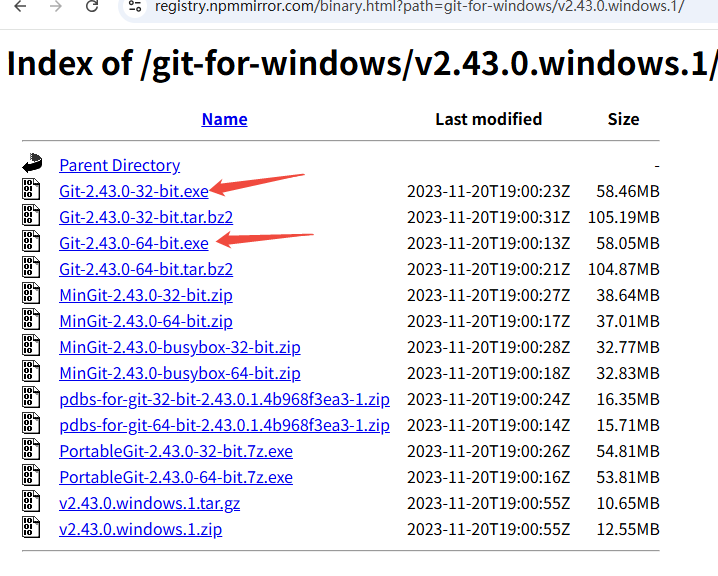Click the Size column header
718x576 pixels.
click(623, 119)
